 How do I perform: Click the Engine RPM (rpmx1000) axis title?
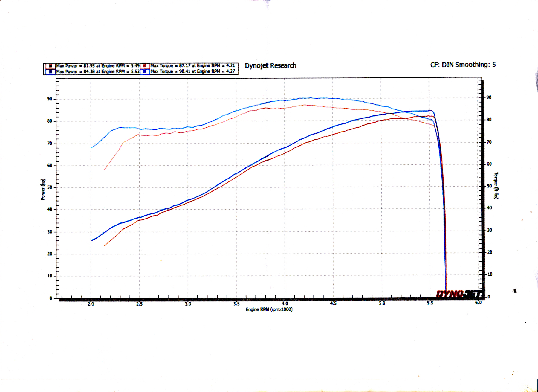(269, 309)
